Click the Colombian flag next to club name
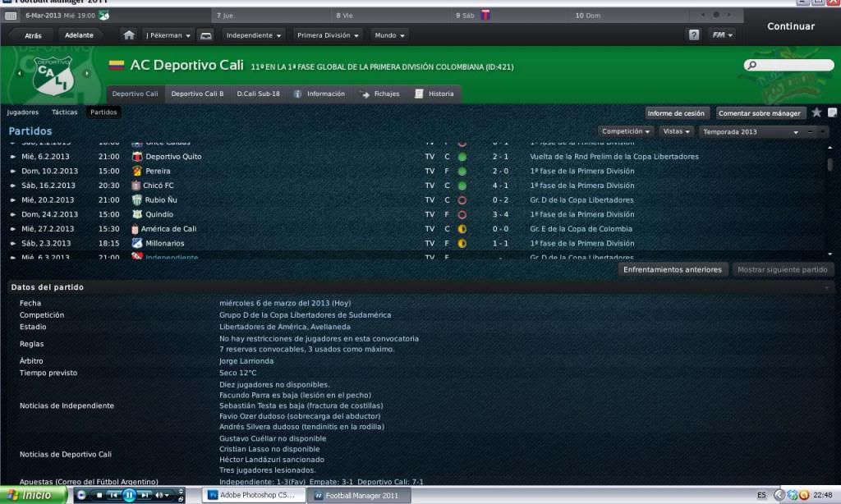Screen dimensions: 841x504 (117, 66)
